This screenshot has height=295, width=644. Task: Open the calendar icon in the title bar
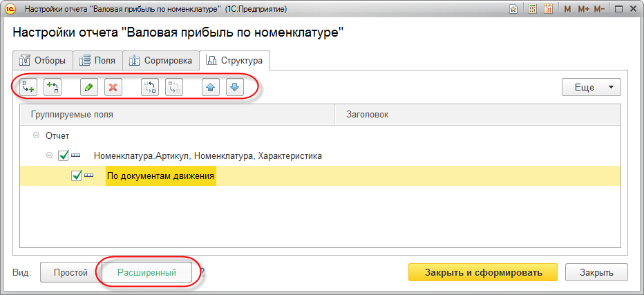548,9
